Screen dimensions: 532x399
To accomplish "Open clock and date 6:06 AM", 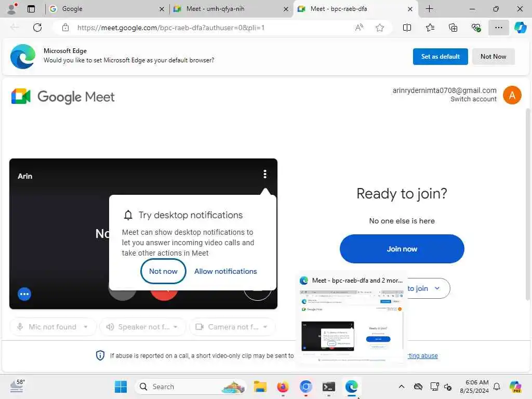I will click(x=474, y=387).
